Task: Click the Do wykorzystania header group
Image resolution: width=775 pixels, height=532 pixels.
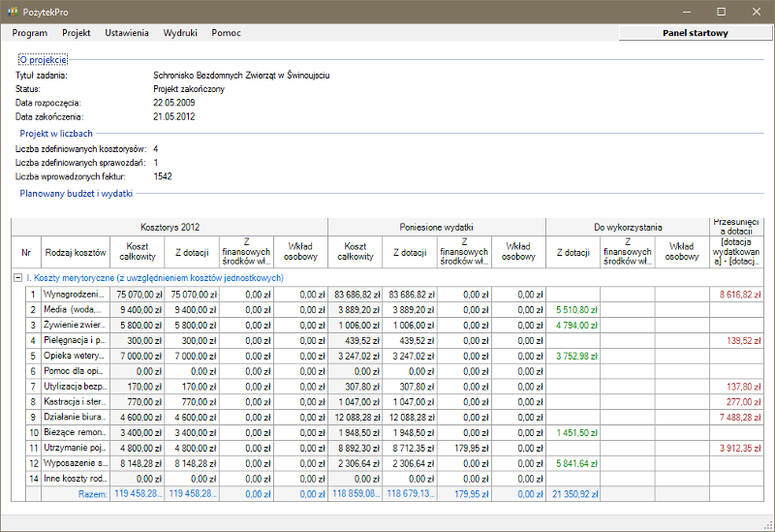Action: [x=628, y=227]
